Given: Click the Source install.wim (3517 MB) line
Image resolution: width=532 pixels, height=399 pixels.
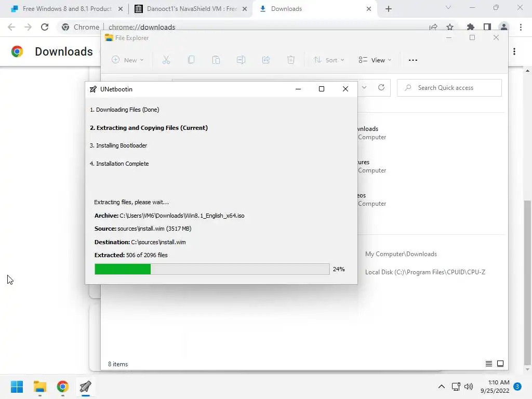Looking at the screenshot, I should pyautogui.click(x=143, y=229).
